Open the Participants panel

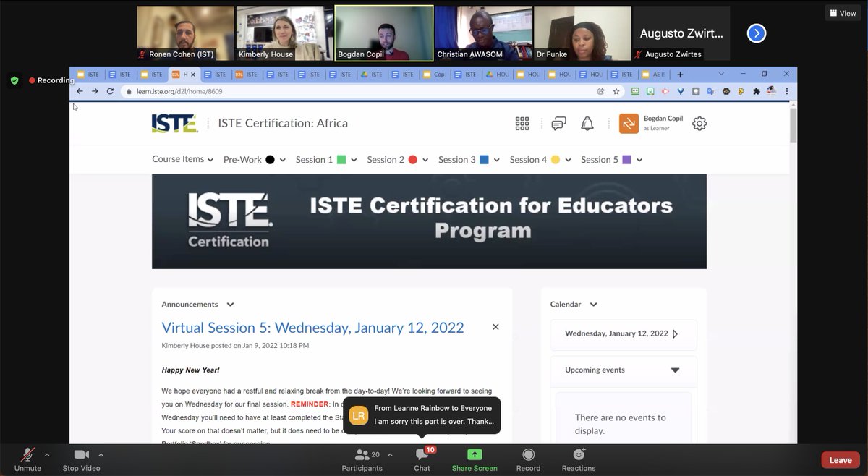point(362,460)
